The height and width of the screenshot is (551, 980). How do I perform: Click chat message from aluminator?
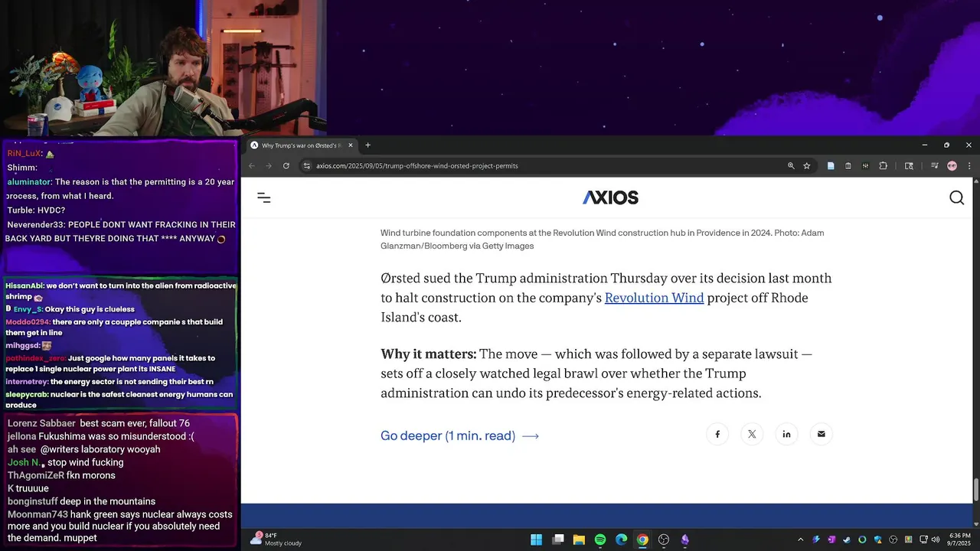pyautogui.click(x=121, y=189)
